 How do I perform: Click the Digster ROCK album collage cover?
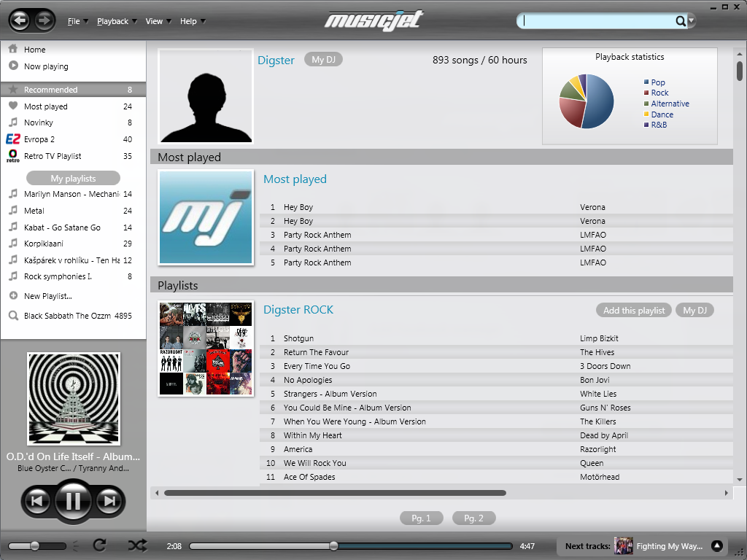206,348
